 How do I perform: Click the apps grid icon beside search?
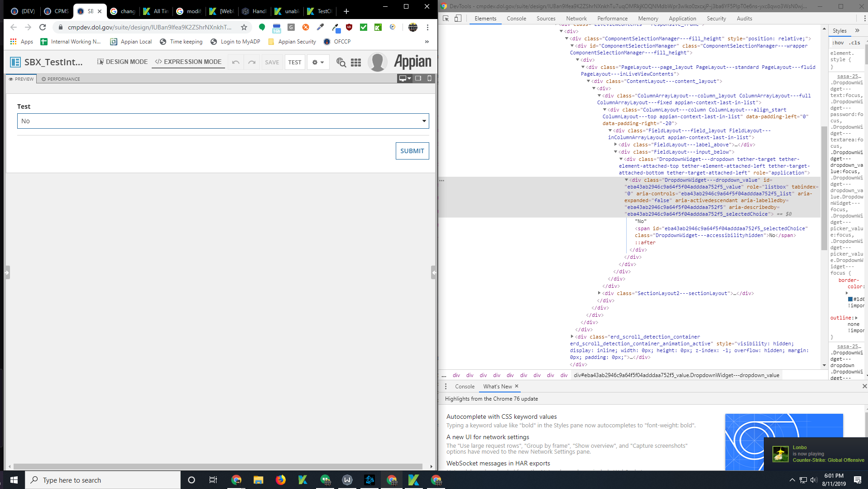(x=356, y=63)
